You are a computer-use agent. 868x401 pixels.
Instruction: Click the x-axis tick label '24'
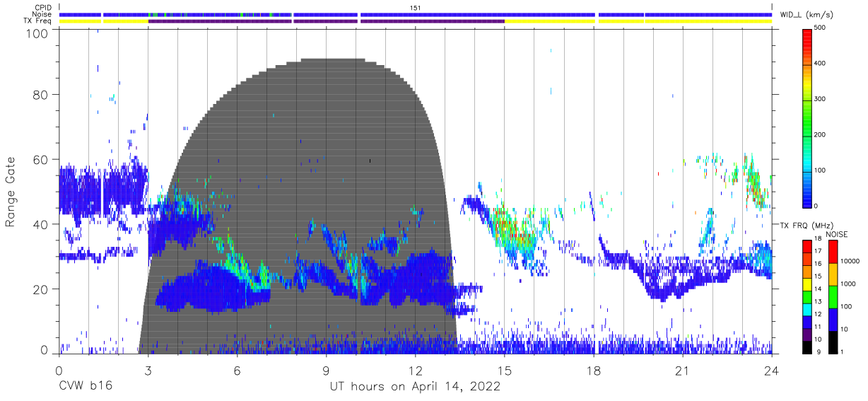click(x=772, y=371)
